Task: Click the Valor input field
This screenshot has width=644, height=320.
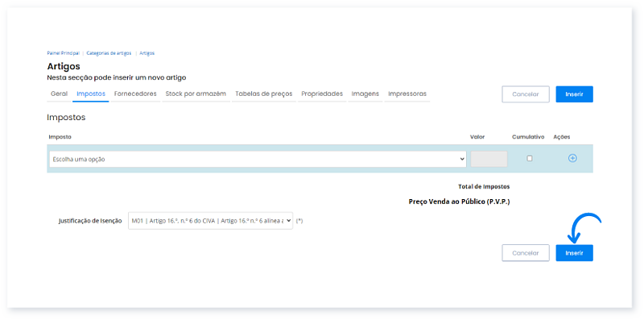Action: 489,159
